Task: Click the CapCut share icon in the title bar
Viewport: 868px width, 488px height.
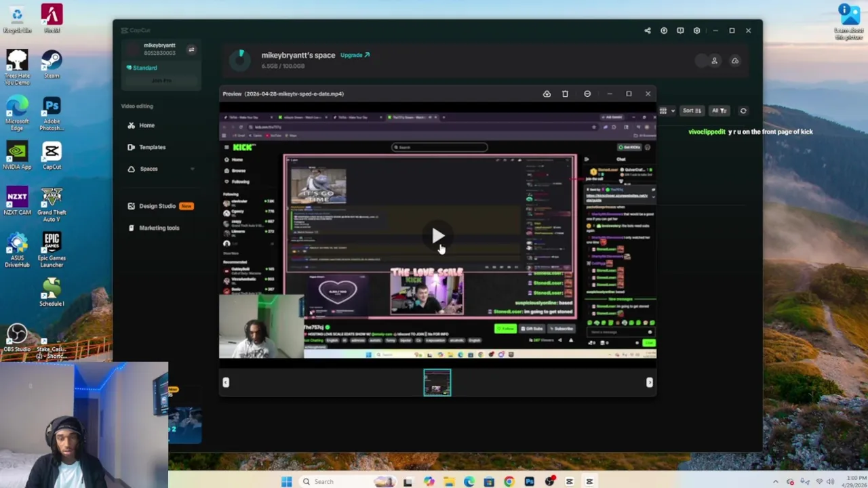Action: coord(648,30)
